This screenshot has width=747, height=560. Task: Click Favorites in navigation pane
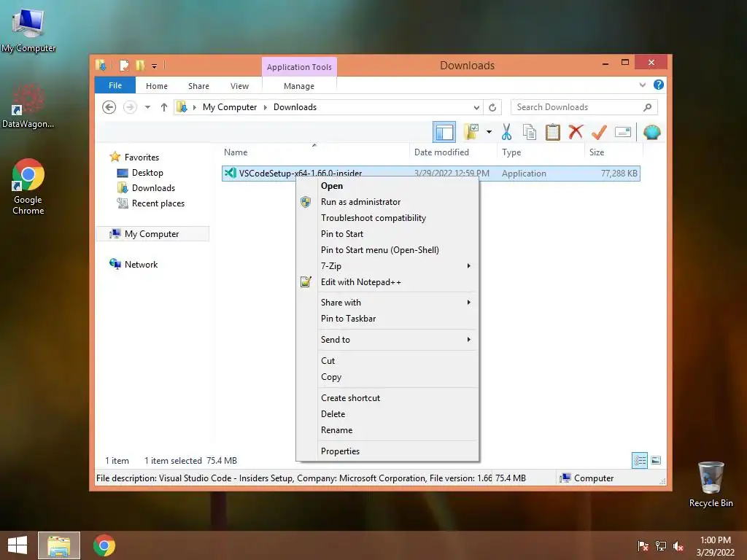pyautogui.click(x=142, y=157)
